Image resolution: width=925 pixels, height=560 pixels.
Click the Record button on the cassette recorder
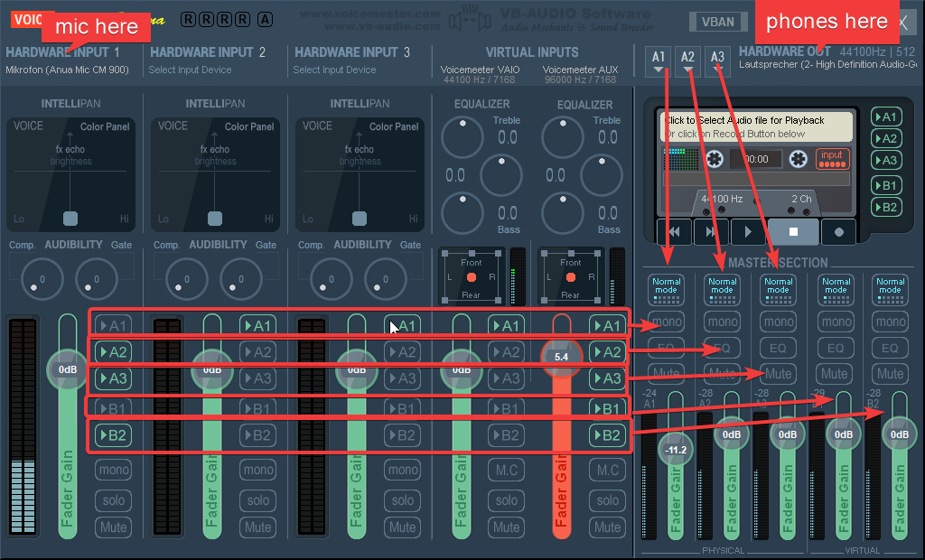tap(838, 231)
